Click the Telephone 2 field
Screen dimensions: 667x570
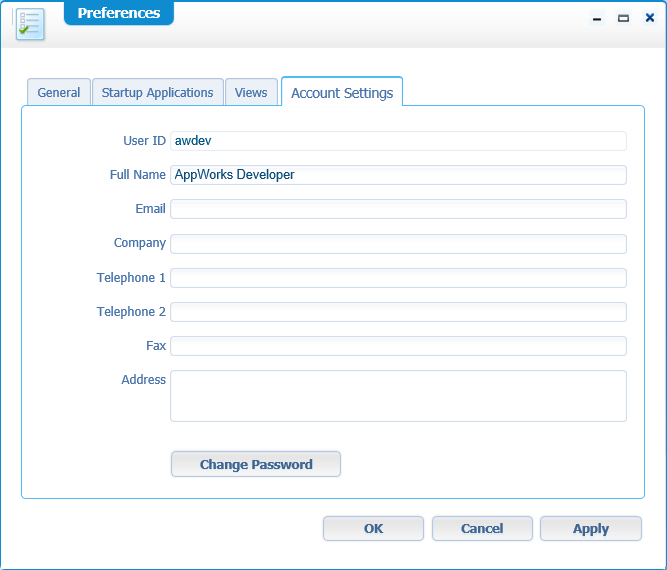point(398,312)
